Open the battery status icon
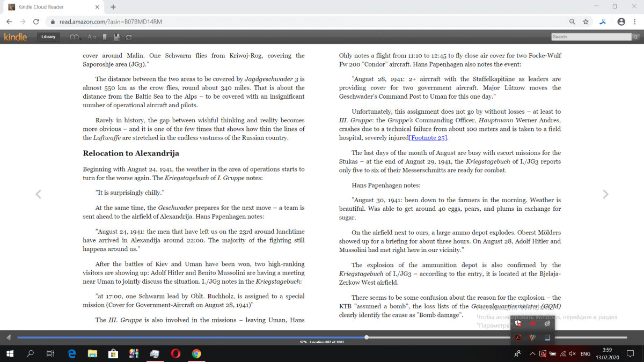The height and width of the screenshot is (362, 644). pos(553,353)
